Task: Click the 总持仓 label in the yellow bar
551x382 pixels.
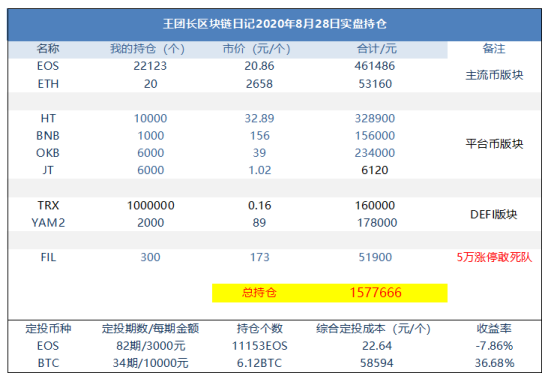Action: 259,292
